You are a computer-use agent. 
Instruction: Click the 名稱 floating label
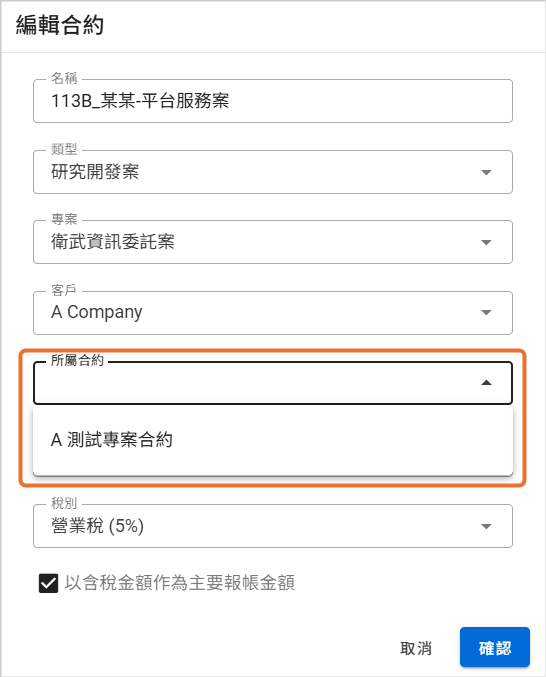click(64, 78)
